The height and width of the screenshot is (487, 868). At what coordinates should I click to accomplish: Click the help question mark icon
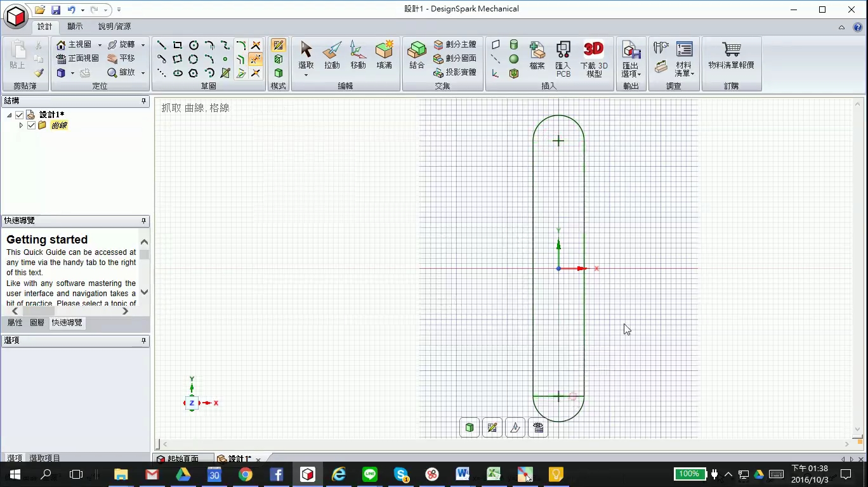pyautogui.click(x=857, y=27)
